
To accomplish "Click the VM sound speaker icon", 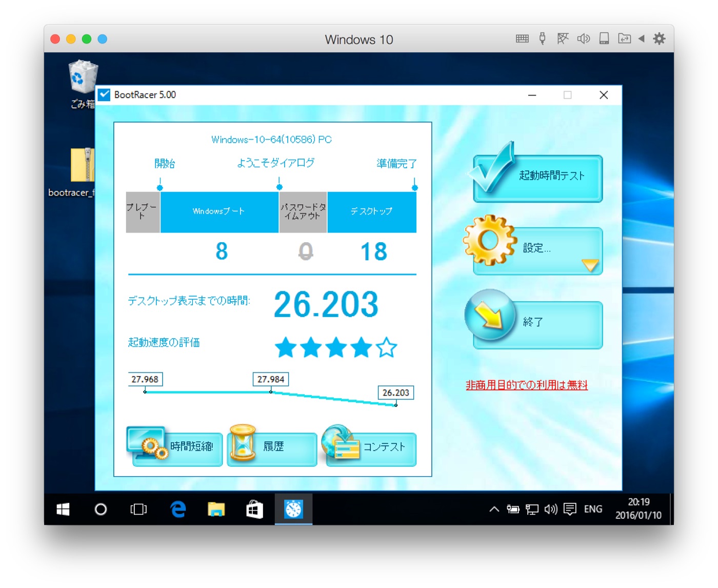I will point(583,38).
